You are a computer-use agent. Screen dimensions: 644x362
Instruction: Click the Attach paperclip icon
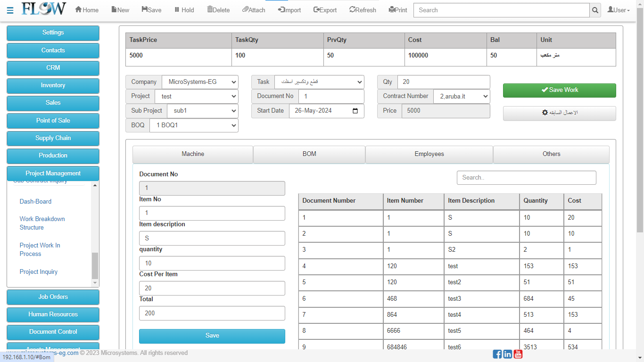[245, 10]
